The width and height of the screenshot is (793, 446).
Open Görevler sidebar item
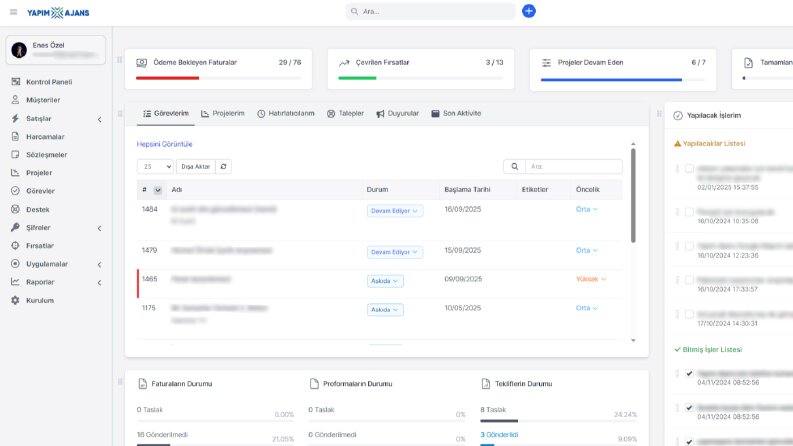point(40,191)
